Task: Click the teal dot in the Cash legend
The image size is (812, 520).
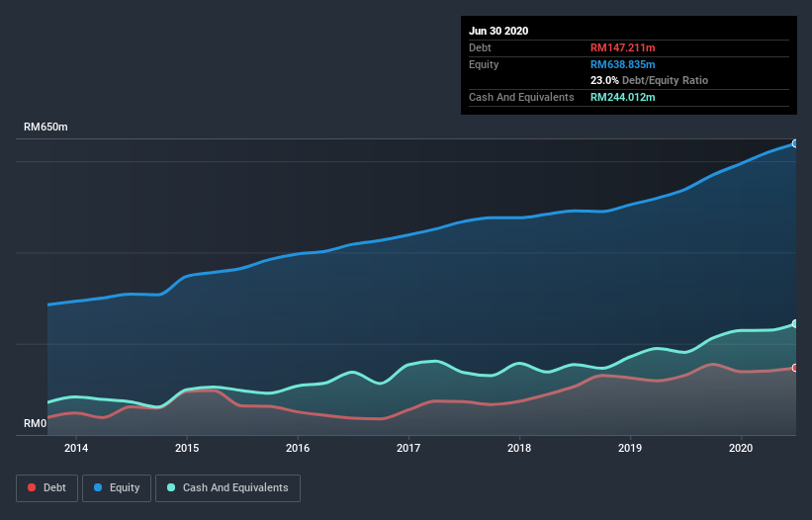Action: 172,487
